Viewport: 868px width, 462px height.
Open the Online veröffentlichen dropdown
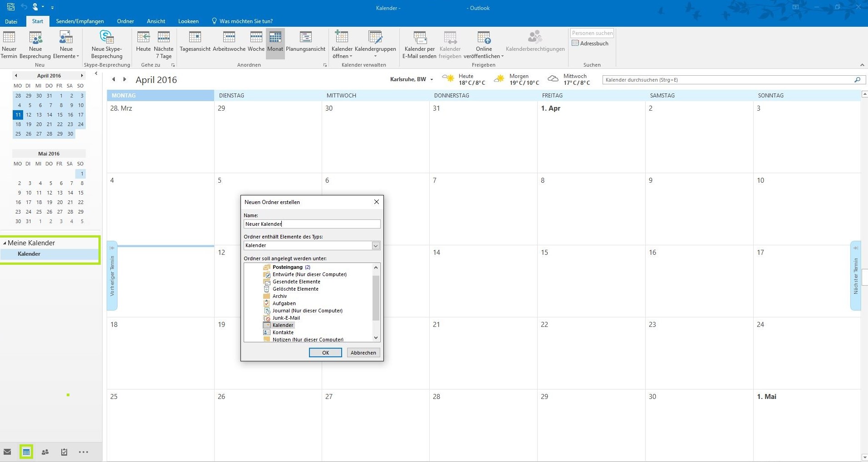pos(484,44)
